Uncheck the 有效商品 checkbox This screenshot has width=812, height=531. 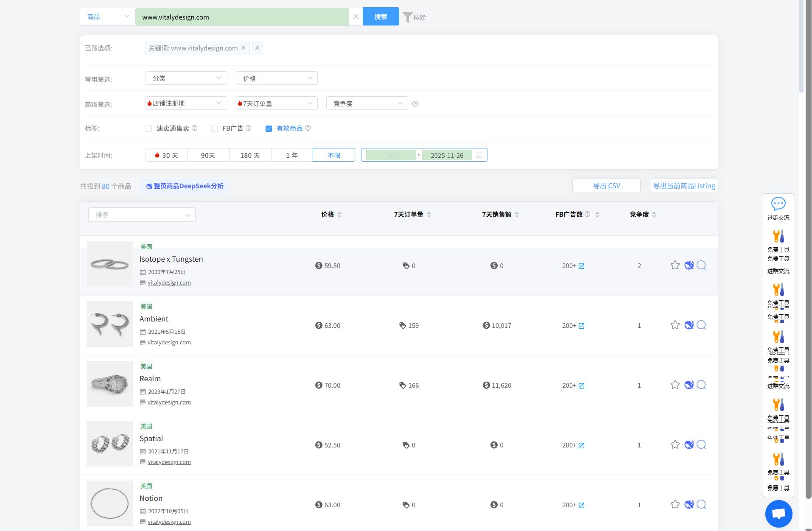269,129
